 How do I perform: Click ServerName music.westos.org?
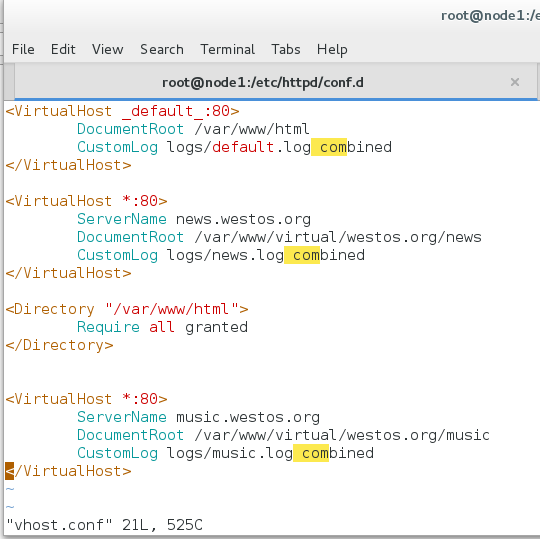click(198, 417)
